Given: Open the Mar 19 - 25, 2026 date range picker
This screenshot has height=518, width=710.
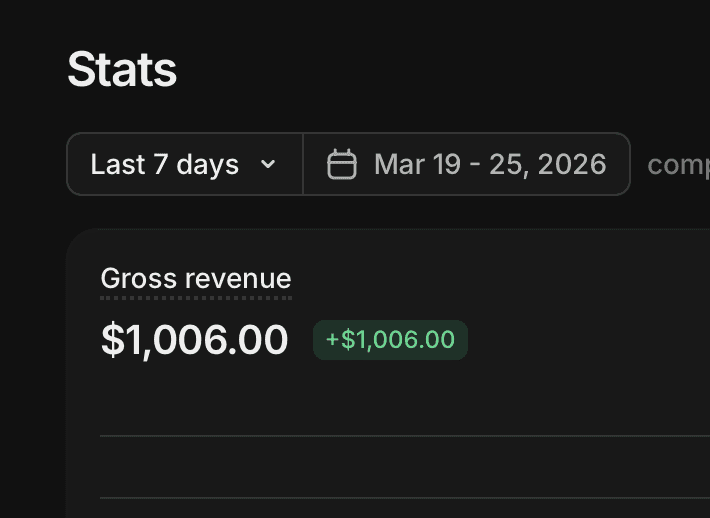Looking at the screenshot, I should point(467,164).
